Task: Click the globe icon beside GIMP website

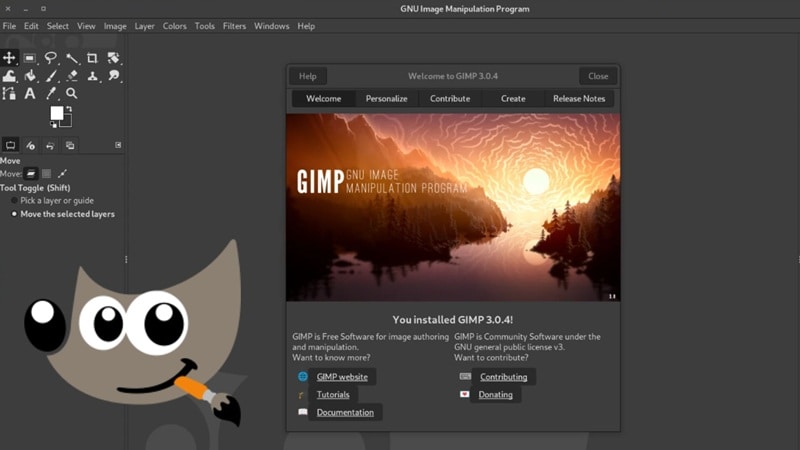Action: click(303, 377)
